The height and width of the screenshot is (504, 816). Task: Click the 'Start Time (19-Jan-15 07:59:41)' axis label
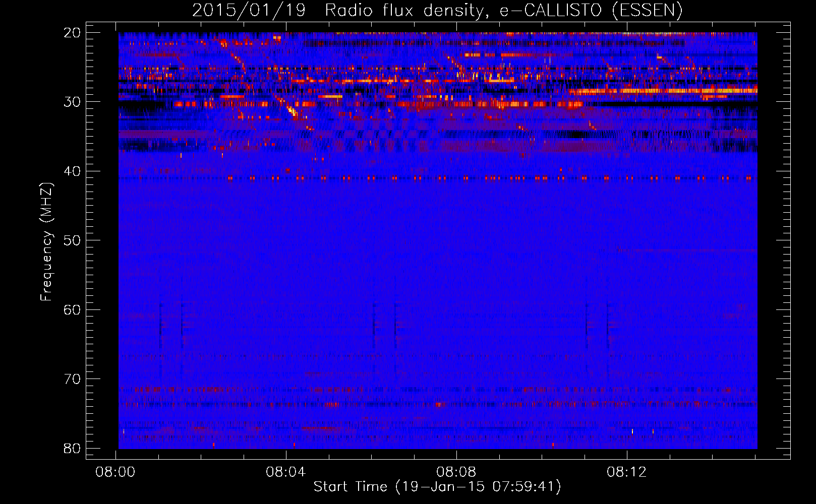pos(437,486)
